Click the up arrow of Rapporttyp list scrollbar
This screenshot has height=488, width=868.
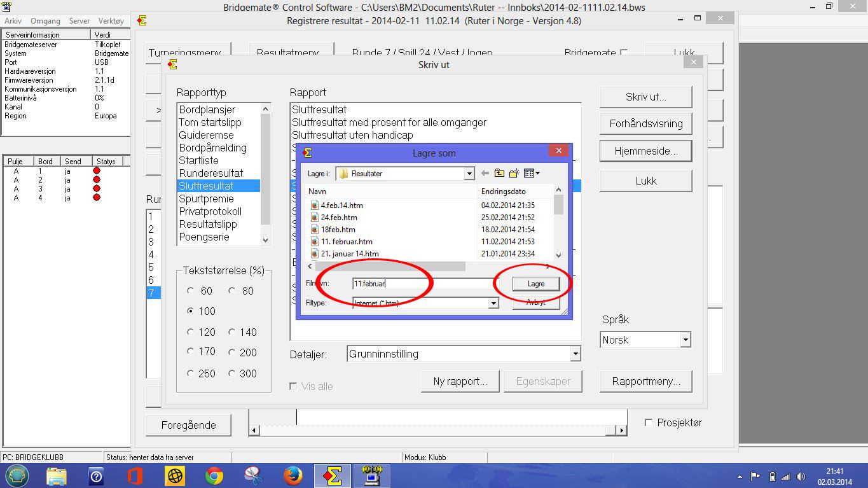point(266,108)
